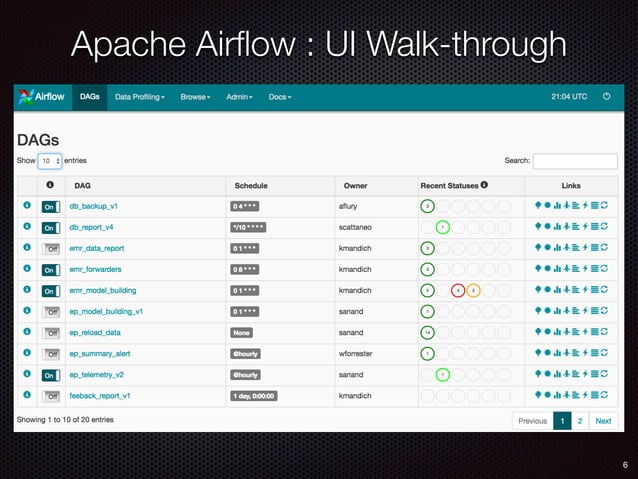Expand the Admin menu

pos(239,97)
